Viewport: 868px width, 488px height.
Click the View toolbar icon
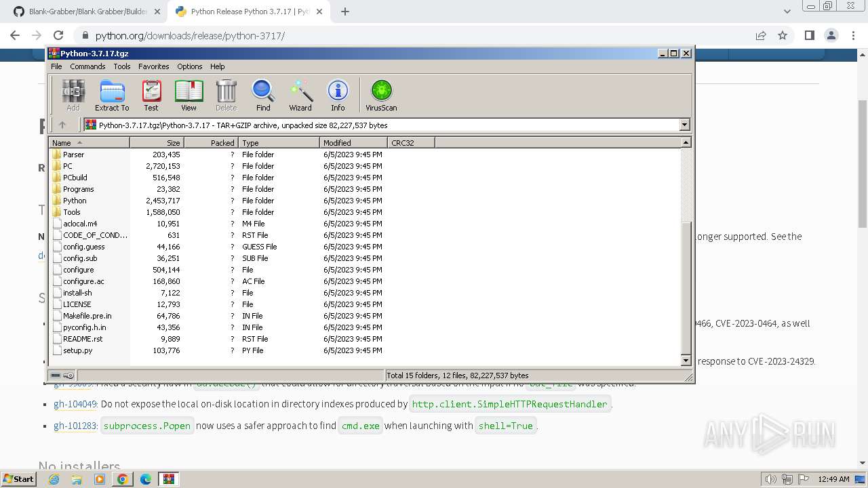(x=189, y=95)
